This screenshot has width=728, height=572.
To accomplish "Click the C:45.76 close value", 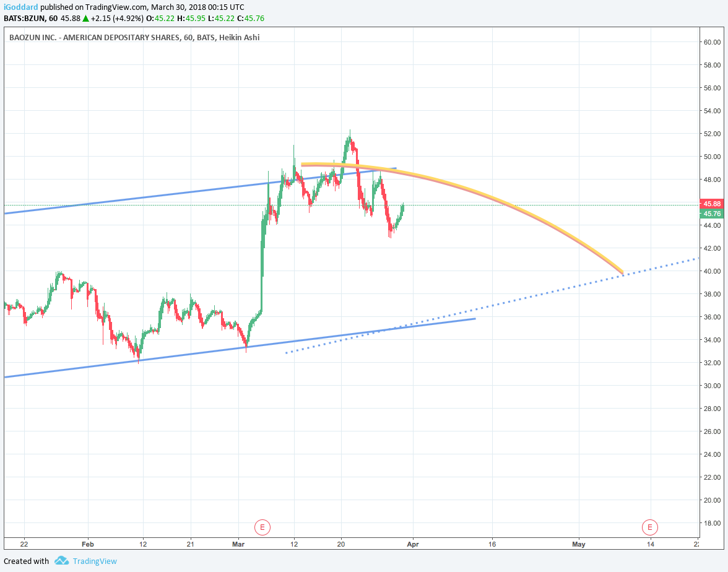I will 250,18.
